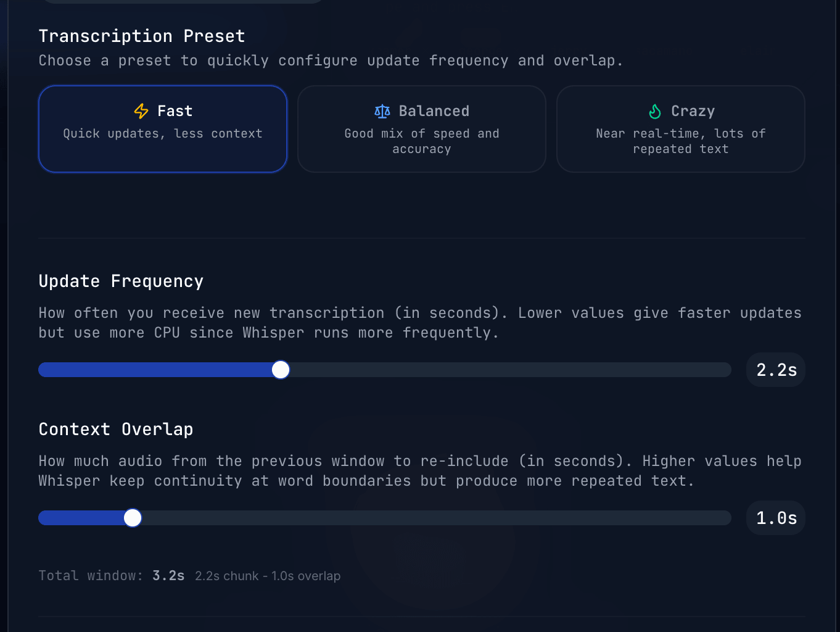This screenshot has width=840, height=632.
Task: Click the 3.2s total window value
Action: point(168,576)
